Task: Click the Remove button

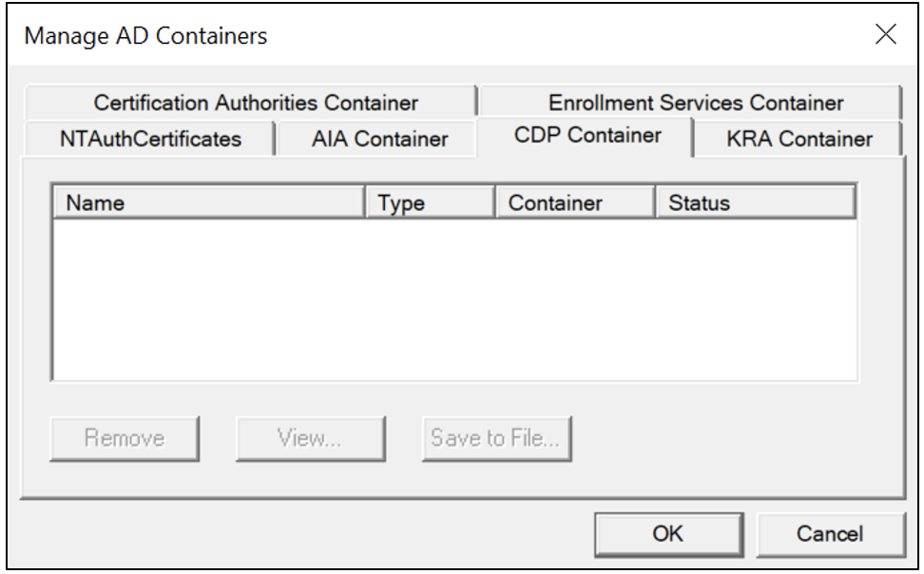Action: 125,438
